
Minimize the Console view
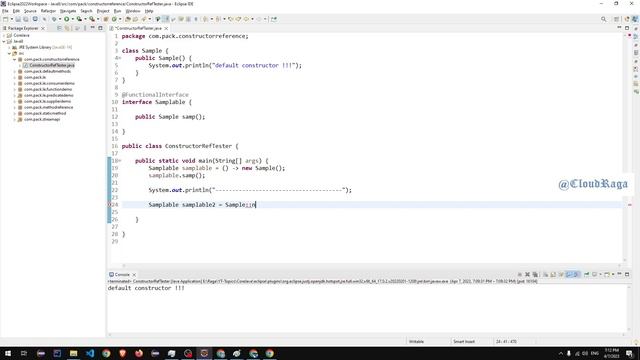(619, 275)
